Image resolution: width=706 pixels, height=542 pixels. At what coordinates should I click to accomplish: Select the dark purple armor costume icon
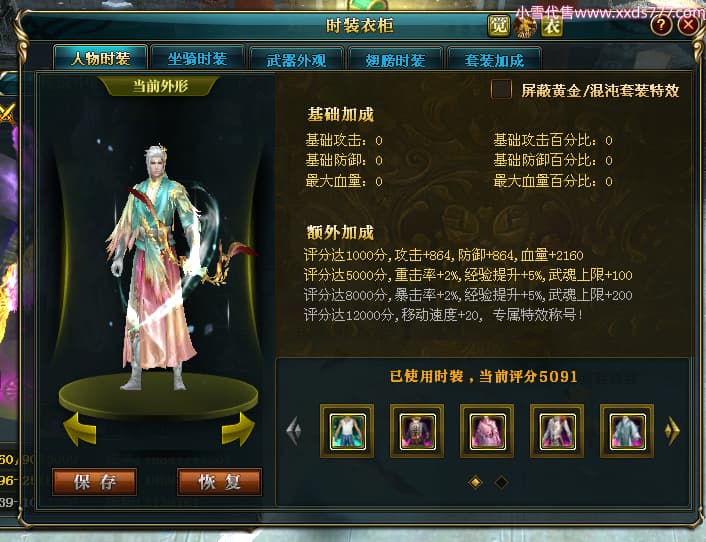click(x=417, y=431)
